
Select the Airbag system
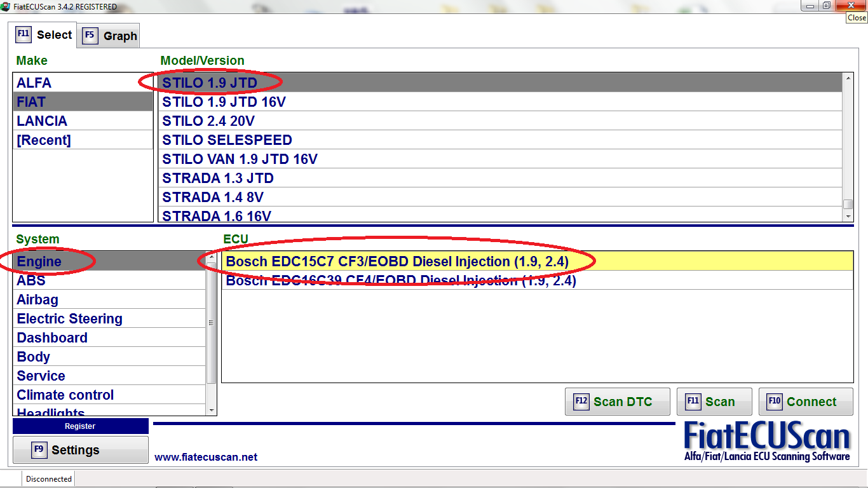tap(109, 299)
